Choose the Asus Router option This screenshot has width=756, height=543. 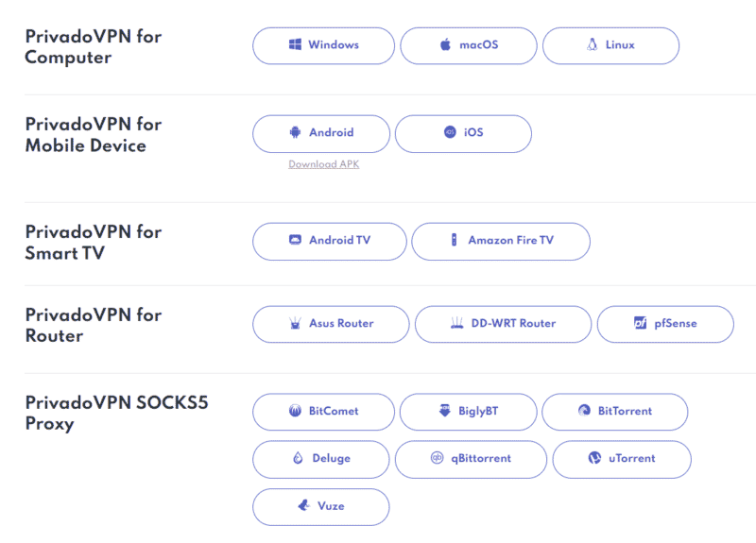coord(331,324)
